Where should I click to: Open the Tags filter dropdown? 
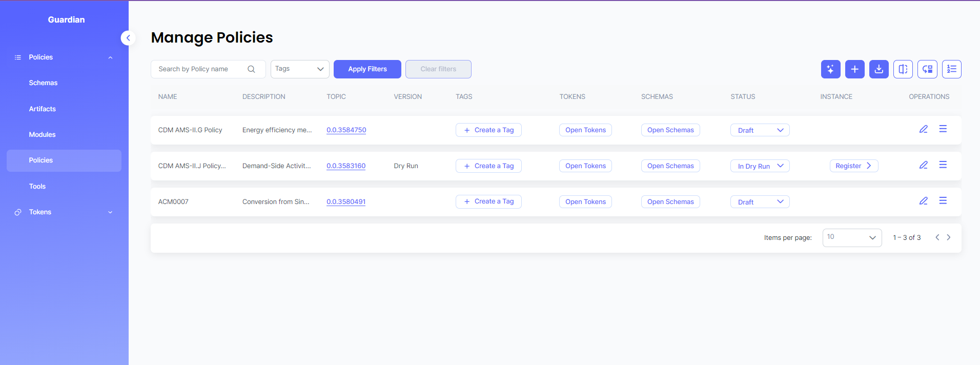300,69
